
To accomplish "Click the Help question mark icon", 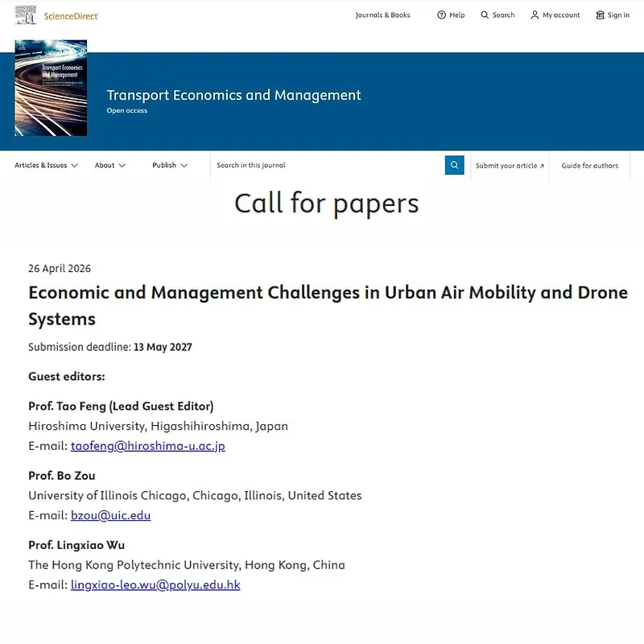I will pos(441,14).
